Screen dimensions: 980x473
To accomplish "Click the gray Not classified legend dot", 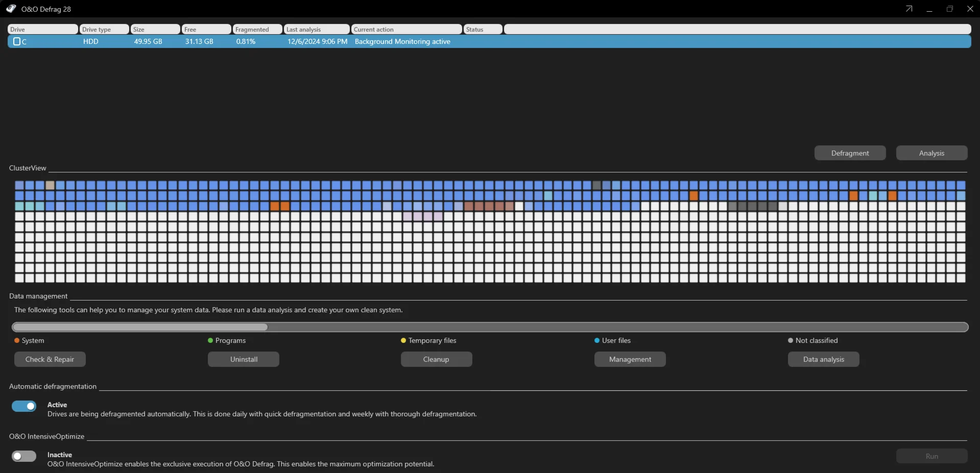I will click(791, 340).
